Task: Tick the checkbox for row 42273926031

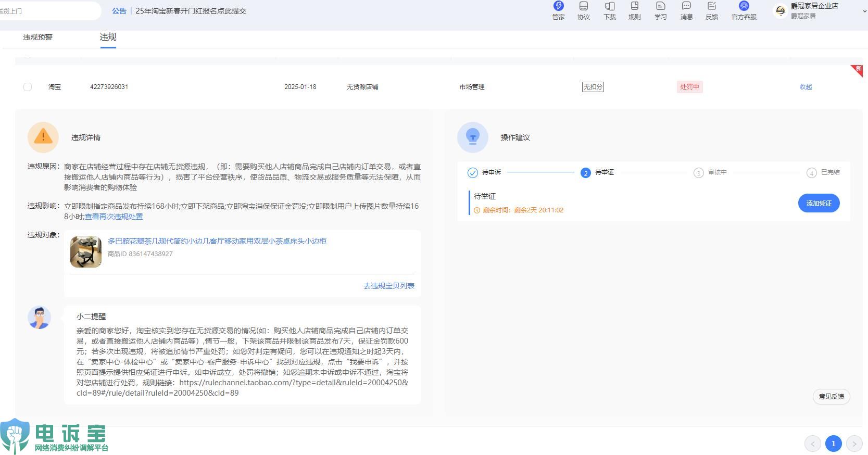Action: 28,87
